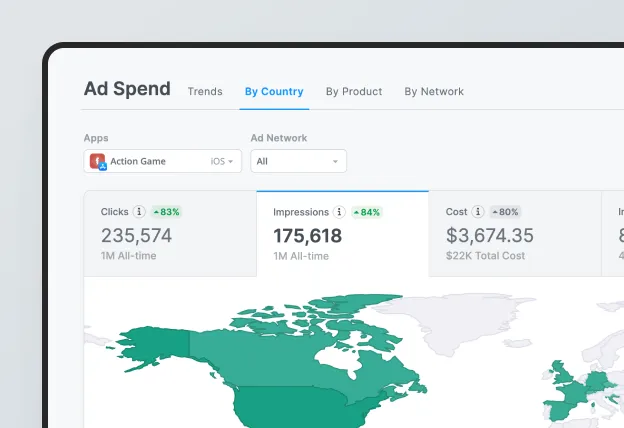Click Germany on the map

pos(596,380)
